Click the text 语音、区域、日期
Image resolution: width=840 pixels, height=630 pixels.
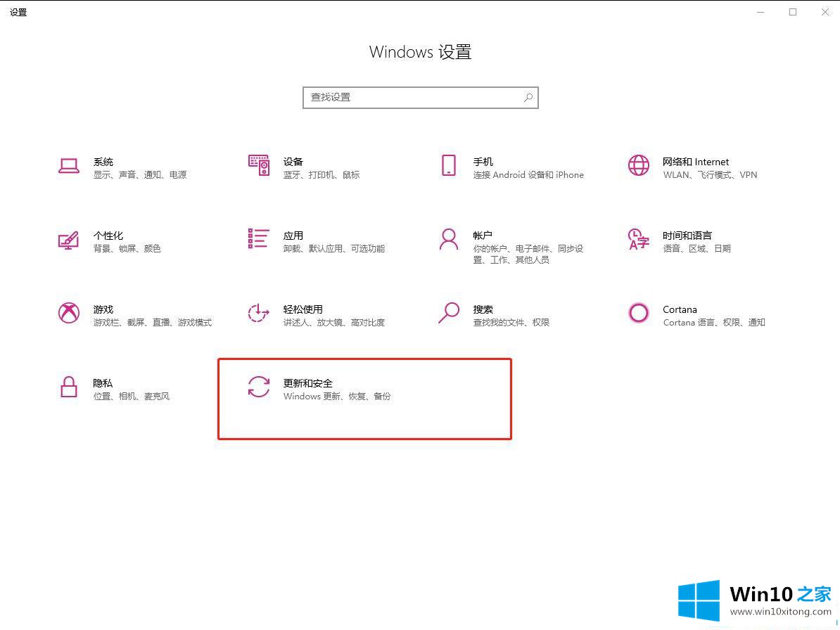[x=696, y=248]
